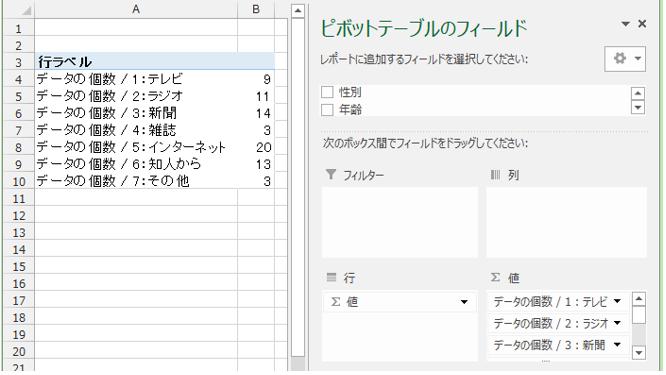666x375 pixels.
Task: Select the value 9 in column B
Action: coord(256,79)
